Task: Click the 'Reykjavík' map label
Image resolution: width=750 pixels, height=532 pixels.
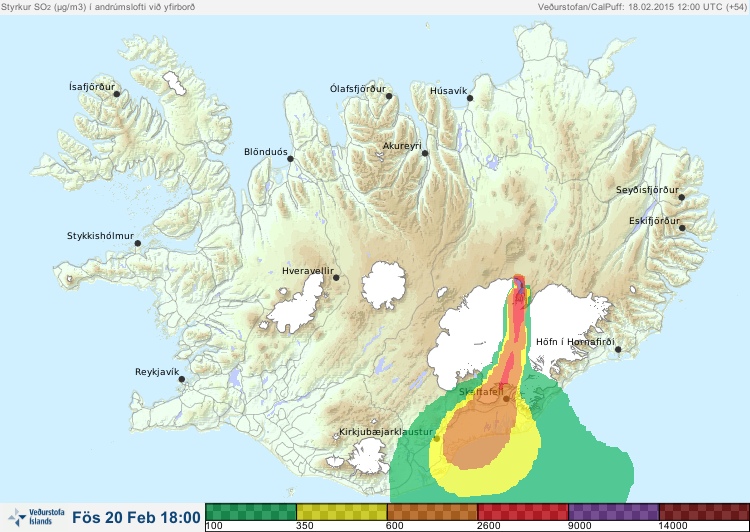Action: [x=157, y=372]
